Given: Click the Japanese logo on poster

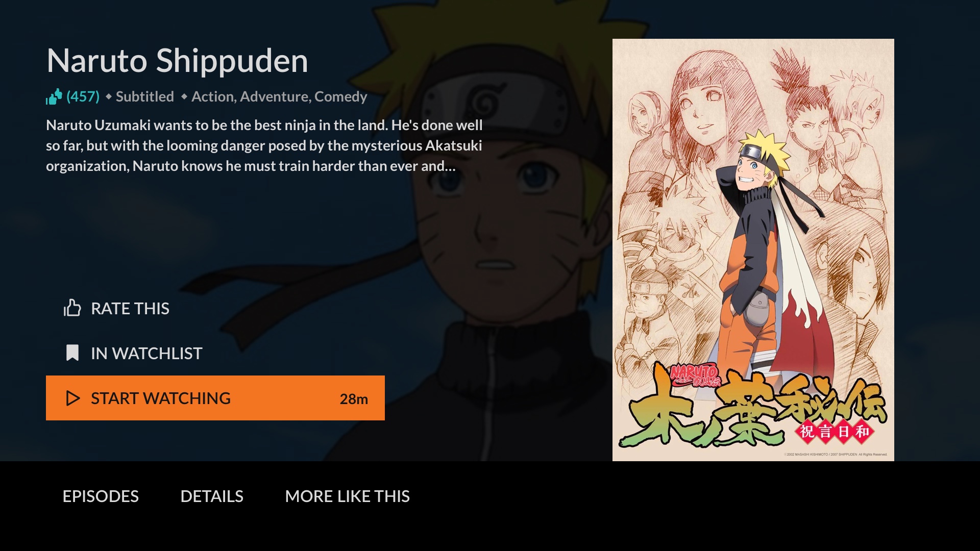Looking at the screenshot, I should click(x=753, y=407).
